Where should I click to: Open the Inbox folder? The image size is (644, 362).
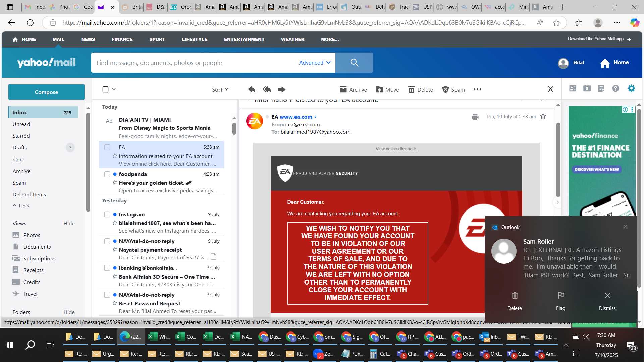coord(43,112)
